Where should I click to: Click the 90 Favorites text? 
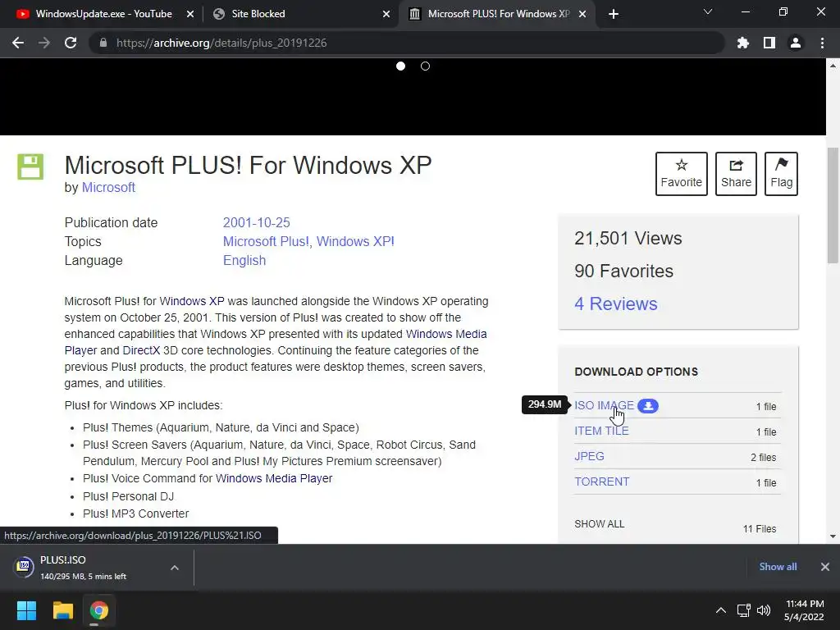tap(623, 271)
